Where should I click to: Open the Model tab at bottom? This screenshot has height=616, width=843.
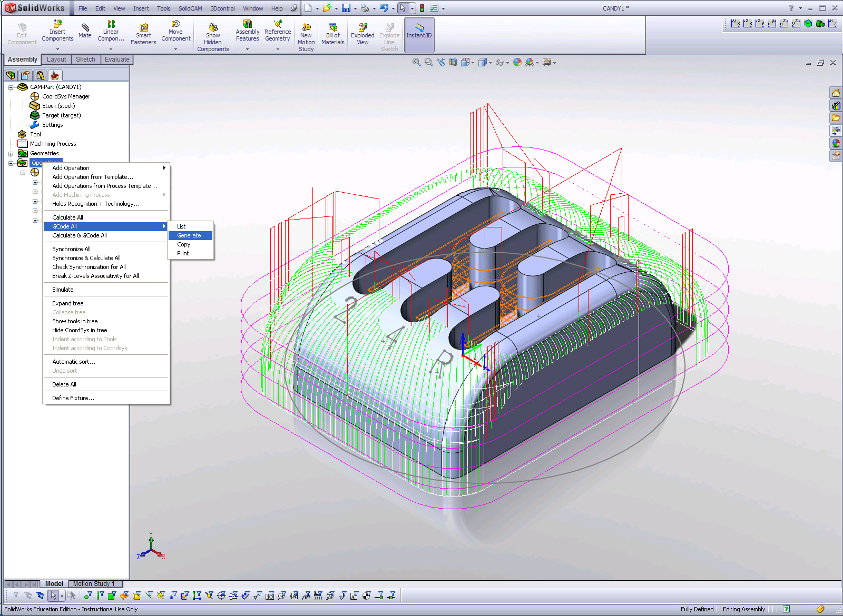54,584
